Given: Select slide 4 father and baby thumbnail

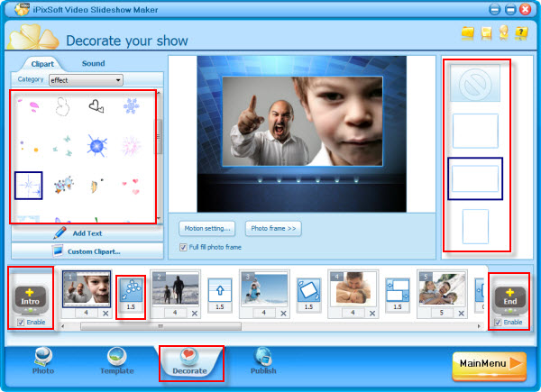Looking at the screenshot, I should point(353,289).
